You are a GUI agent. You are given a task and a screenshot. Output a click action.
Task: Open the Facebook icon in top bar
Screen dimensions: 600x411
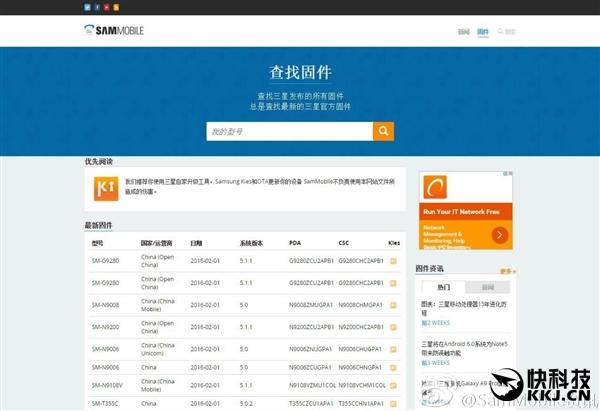(x=97, y=7)
